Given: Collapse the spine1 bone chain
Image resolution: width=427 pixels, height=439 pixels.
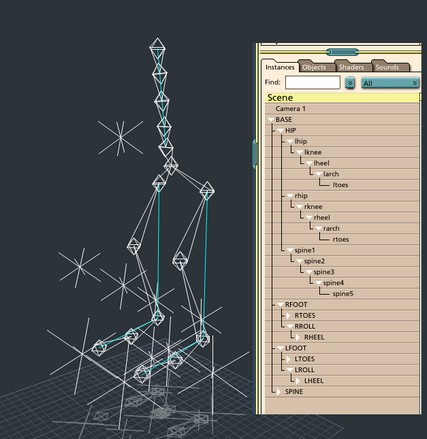Looking at the screenshot, I should pyautogui.click(x=290, y=250).
